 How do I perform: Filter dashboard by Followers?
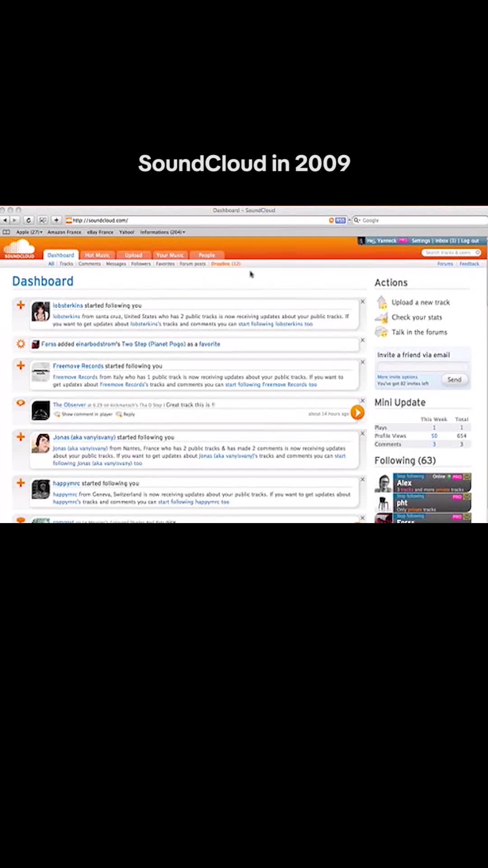(141, 264)
